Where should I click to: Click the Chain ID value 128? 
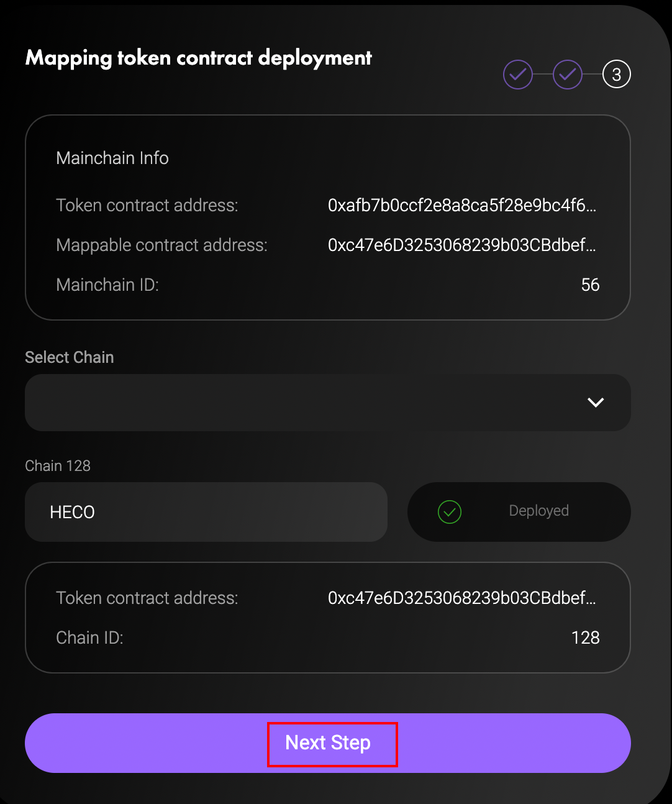[x=585, y=637]
